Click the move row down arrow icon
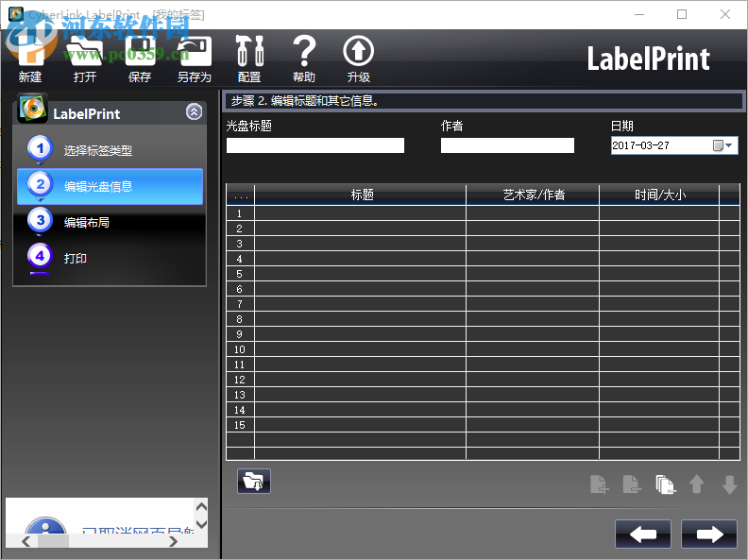748x560 pixels. pos(729,484)
